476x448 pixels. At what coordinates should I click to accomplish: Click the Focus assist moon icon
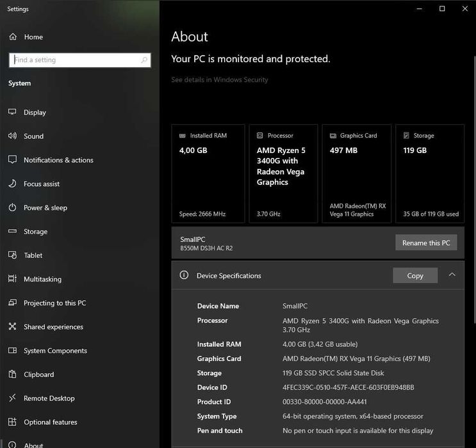click(x=12, y=184)
